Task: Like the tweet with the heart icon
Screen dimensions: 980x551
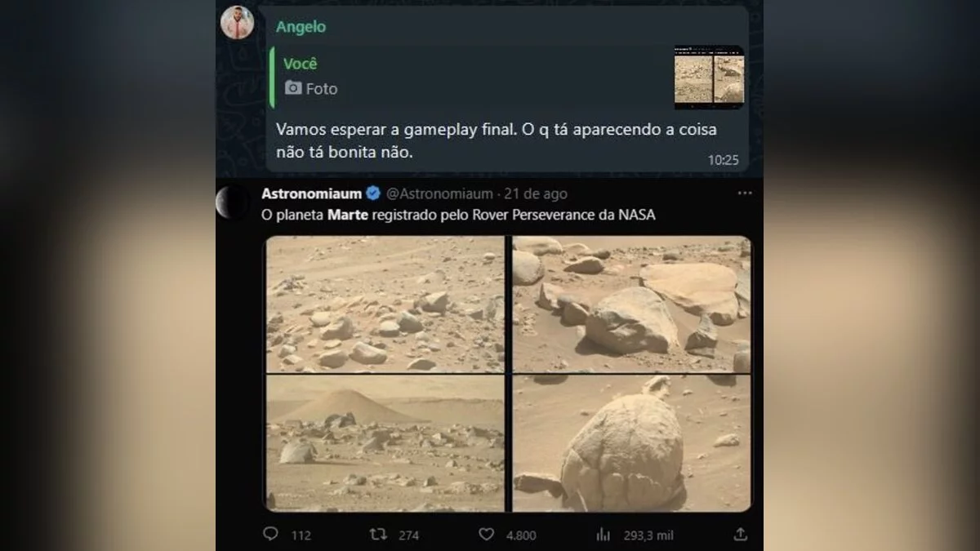Action: coord(487,535)
